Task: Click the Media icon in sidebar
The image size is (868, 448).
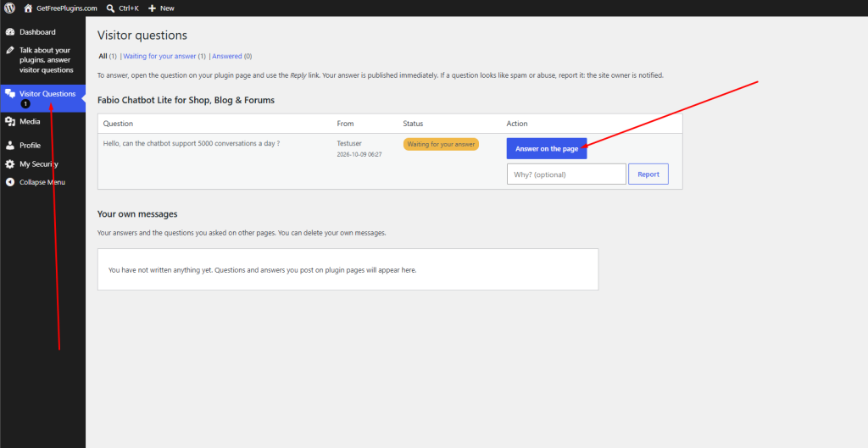Action: click(x=9, y=122)
